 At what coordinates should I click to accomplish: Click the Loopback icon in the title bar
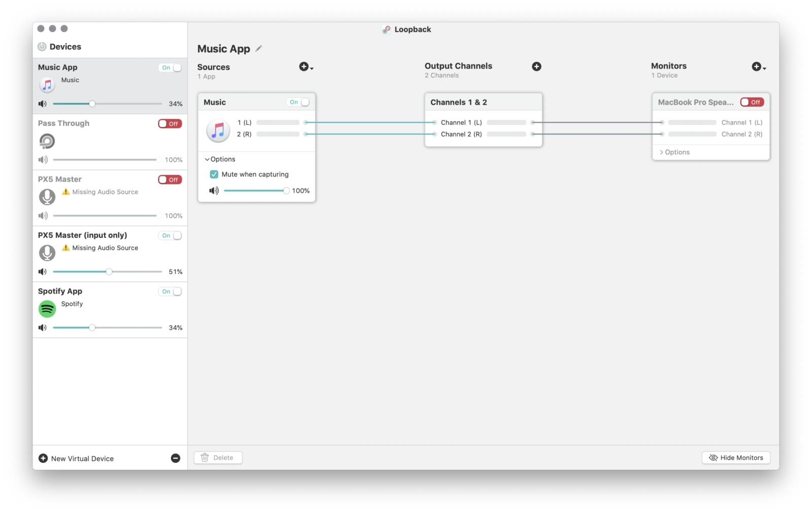387,29
